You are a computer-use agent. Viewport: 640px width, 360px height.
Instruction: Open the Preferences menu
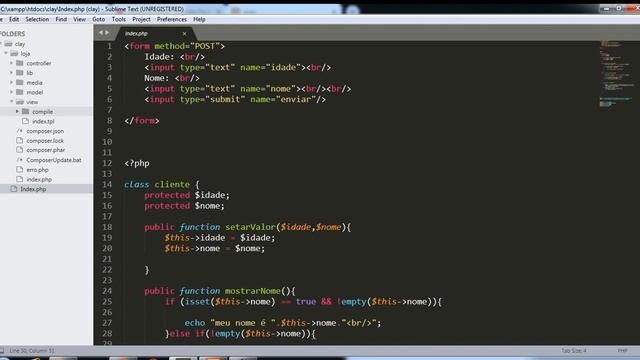tap(171, 19)
